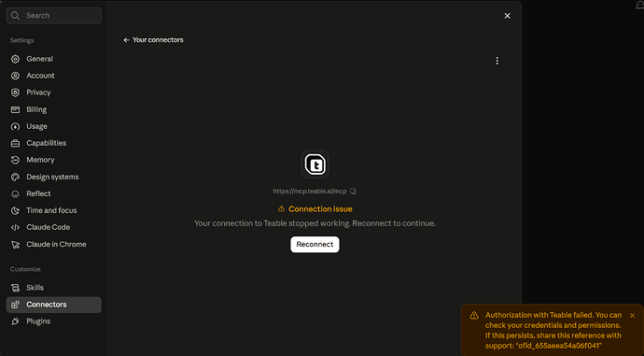Open Capabilities settings

click(54, 143)
